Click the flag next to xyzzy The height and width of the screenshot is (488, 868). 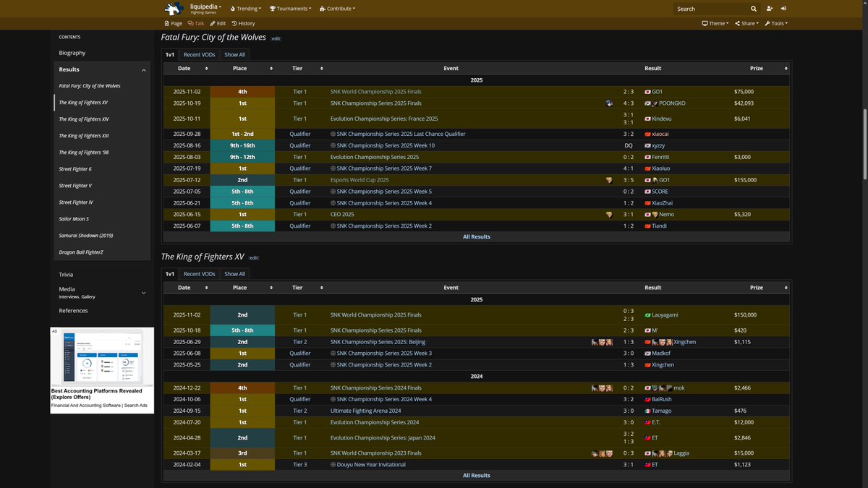tap(647, 145)
